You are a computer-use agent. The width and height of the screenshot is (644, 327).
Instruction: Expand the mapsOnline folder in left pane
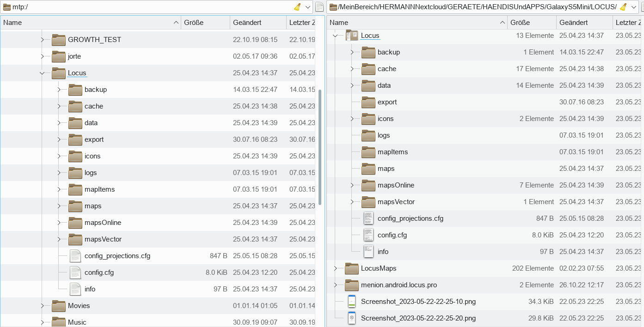pos(59,223)
